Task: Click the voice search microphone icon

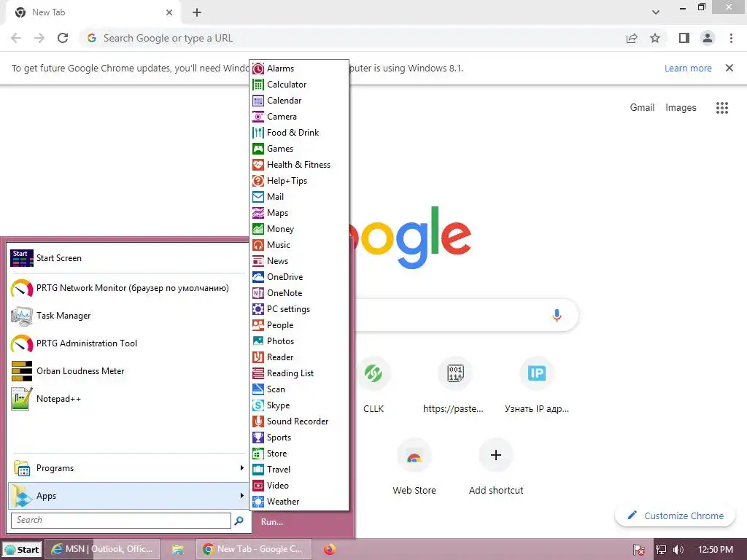Action: click(557, 315)
